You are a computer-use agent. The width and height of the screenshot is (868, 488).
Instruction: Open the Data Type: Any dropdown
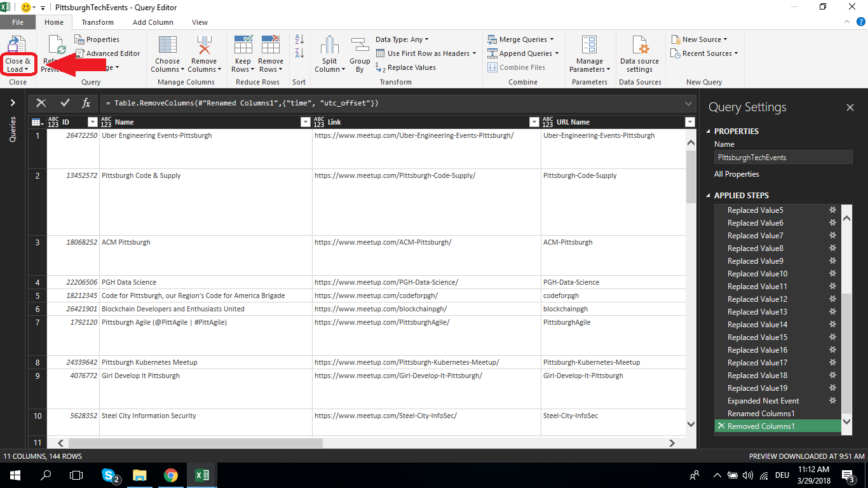click(402, 39)
